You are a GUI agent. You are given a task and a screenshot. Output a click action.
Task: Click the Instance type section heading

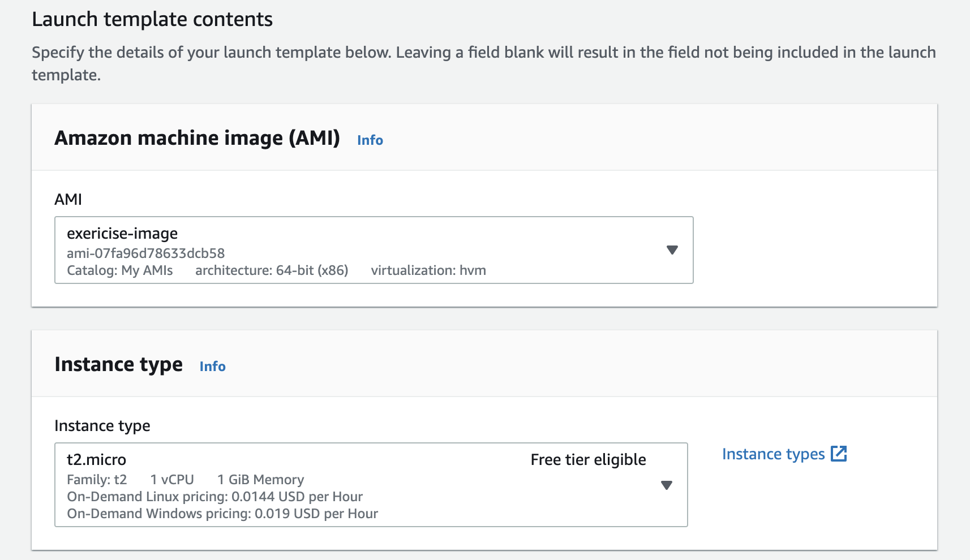118,365
